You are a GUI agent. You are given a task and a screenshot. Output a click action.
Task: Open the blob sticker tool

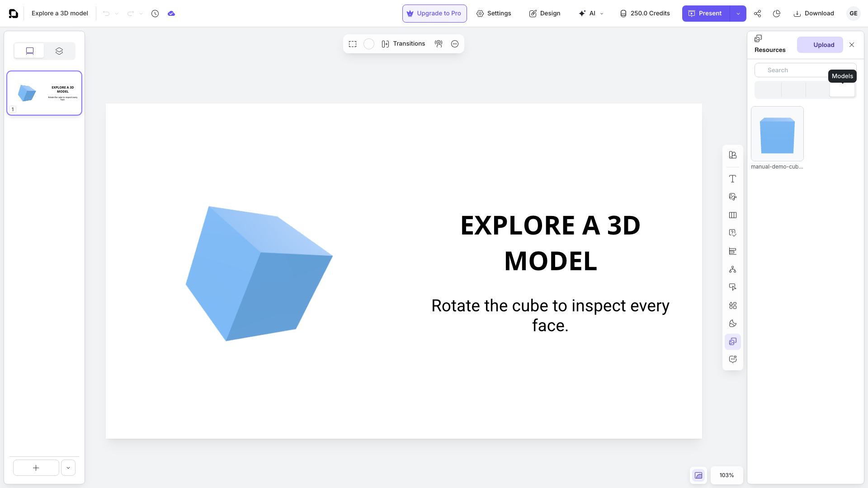pyautogui.click(x=733, y=324)
